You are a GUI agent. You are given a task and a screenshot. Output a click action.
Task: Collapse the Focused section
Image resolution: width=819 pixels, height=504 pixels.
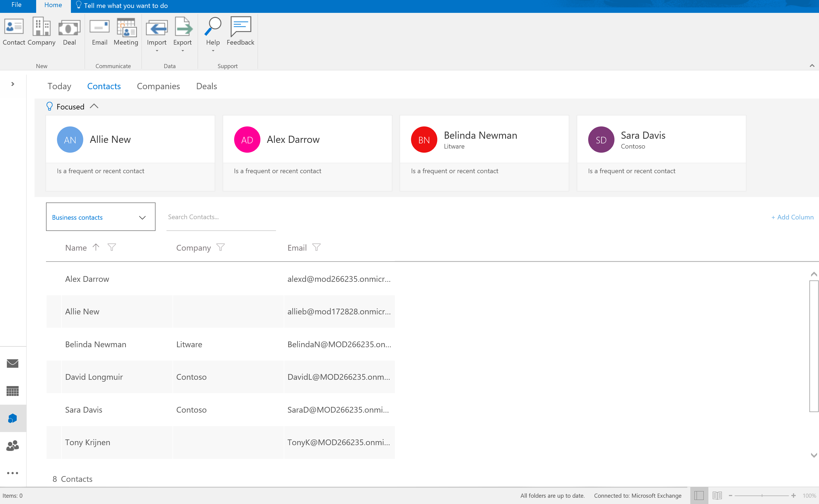[94, 106]
